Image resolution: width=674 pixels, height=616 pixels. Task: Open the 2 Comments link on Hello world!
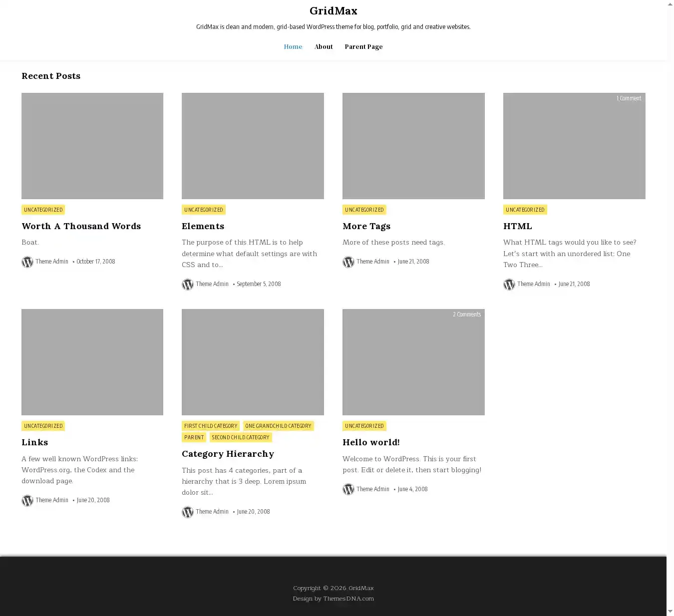[x=467, y=314]
